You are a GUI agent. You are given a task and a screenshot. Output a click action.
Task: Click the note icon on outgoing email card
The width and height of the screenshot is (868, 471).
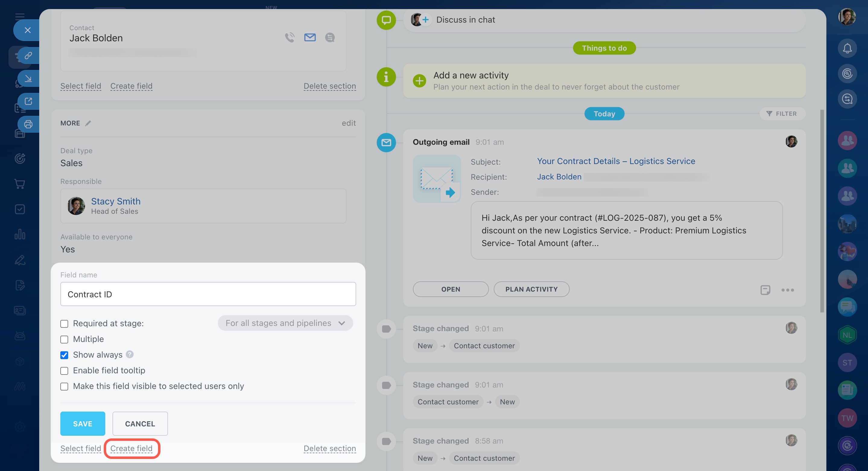coord(765,290)
